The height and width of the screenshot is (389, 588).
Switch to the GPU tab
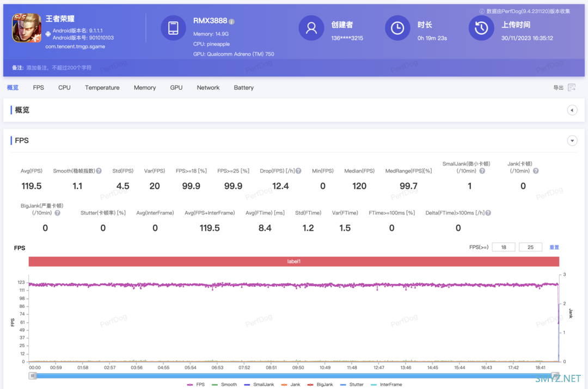click(x=176, y=88)
